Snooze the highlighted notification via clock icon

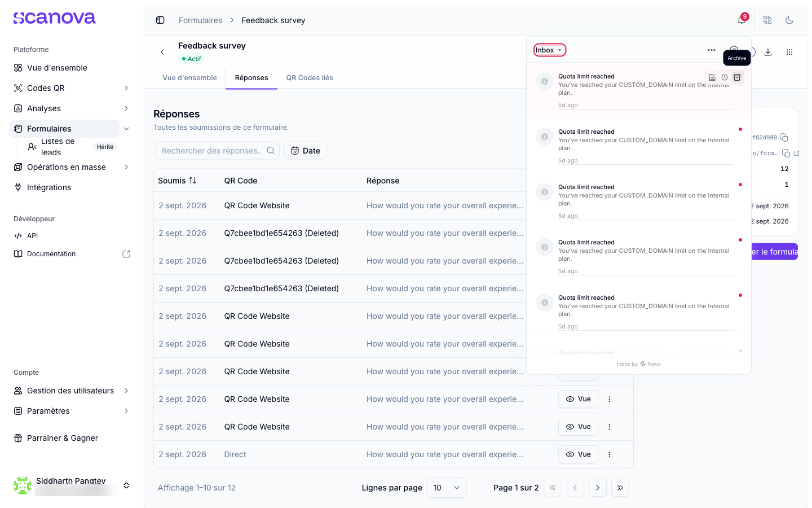pos(725,77)
